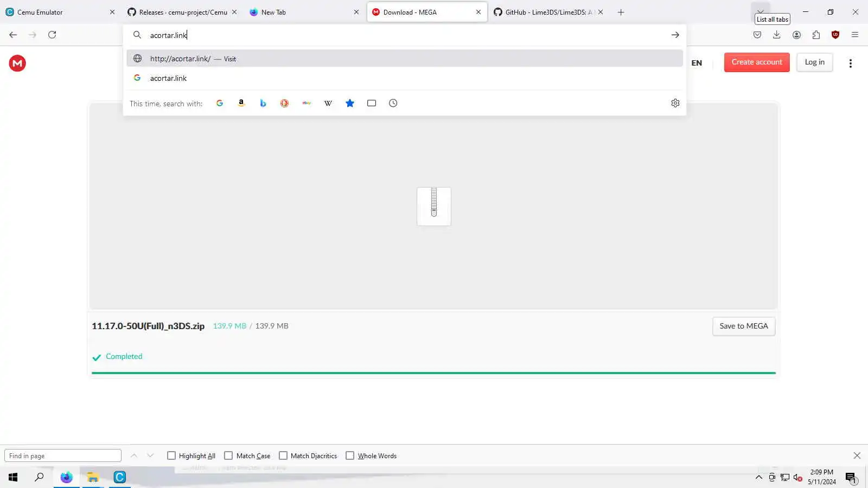Enable Whole Words checkbox
Image resolution: width=868 pixels, height=488 pixels.
[350, 455]
